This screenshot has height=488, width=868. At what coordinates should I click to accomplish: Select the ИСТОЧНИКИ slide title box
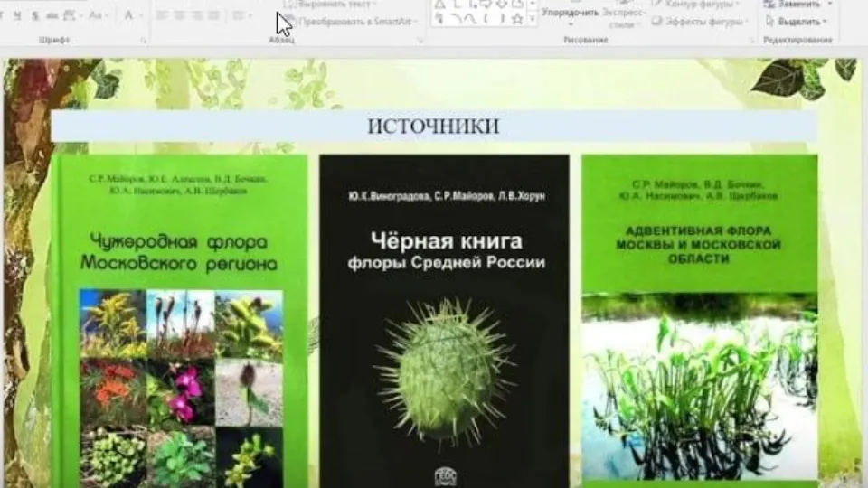click(x=434, y=127)
